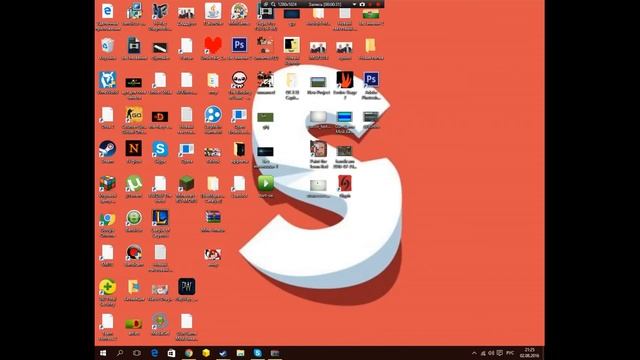Switch to Skype on the taskbar
This screenshot has height=360, width=640.
tap(257, 353)
